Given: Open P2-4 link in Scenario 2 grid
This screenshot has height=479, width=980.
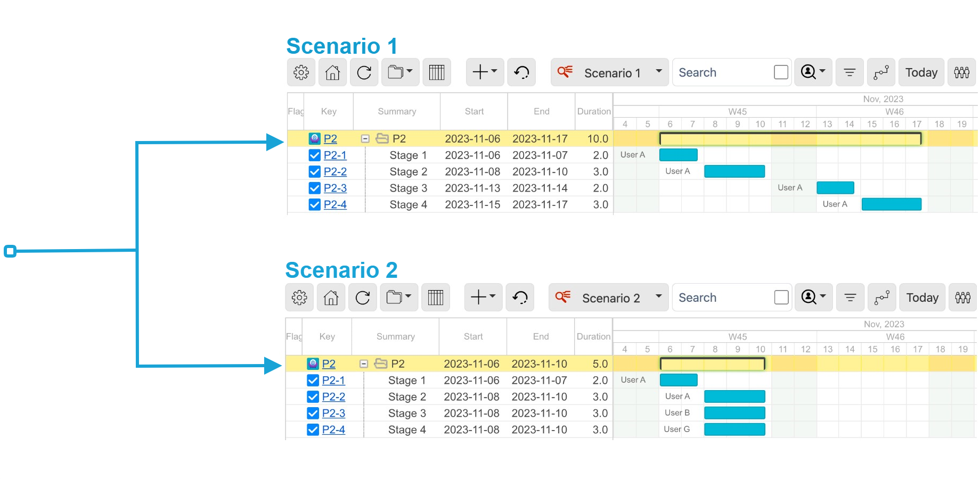Looking at the screenshot, I should point(333,430).
